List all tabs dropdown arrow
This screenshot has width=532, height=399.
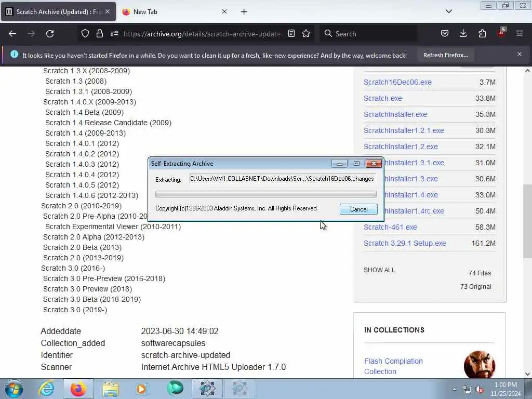click(448, 11)
